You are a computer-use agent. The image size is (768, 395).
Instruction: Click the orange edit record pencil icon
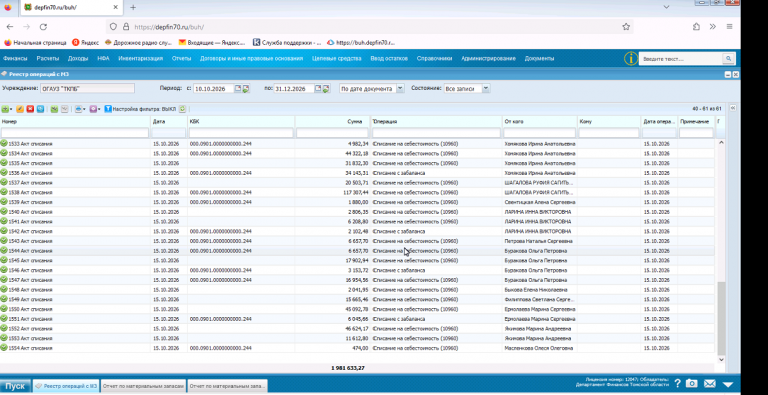[x=20, y=109]
